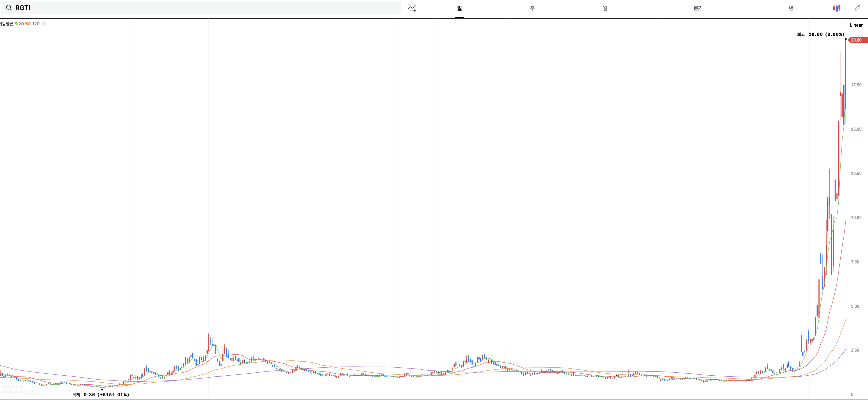Click the orange 60-day average label
Viewport: 868px width, 400px height.
tap(28, 24)
